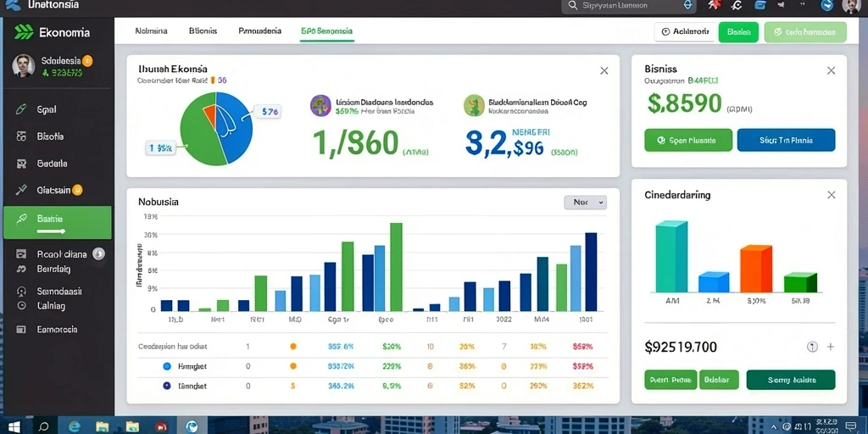This screenshot has height=434, width=868.
Task: Switch to the Nolmaina tab
Action: (x=151, y=31)
